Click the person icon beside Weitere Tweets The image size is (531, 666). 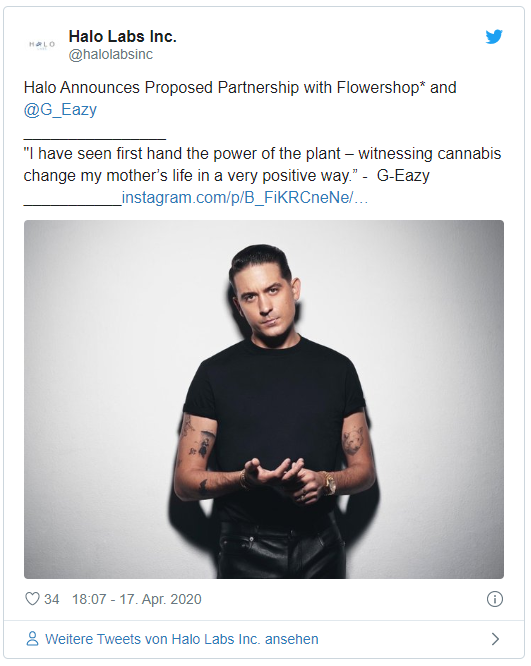coord(32,639)
